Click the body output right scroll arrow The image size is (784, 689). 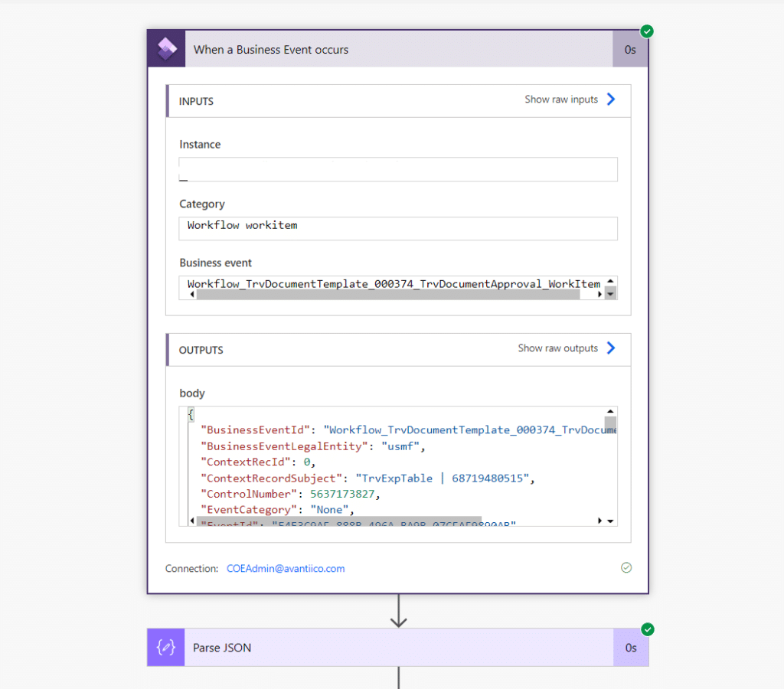(599, 521)
